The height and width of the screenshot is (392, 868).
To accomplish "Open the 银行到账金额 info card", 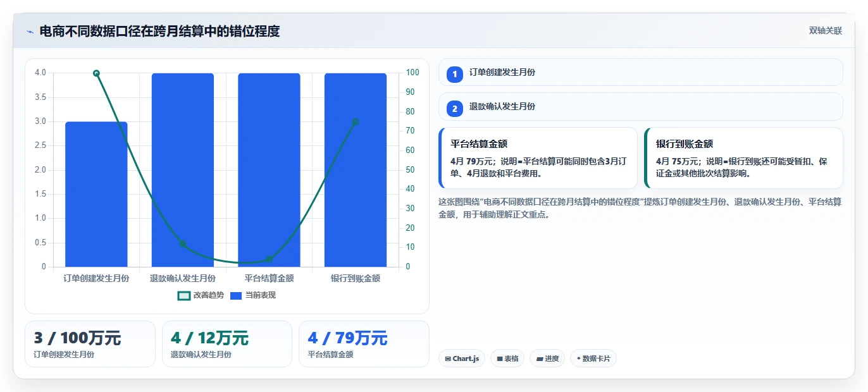I will click(743, 158).
